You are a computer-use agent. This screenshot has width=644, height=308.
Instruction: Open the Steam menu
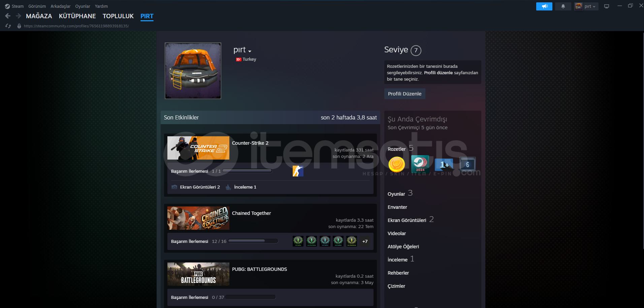[x=18, y=6]
